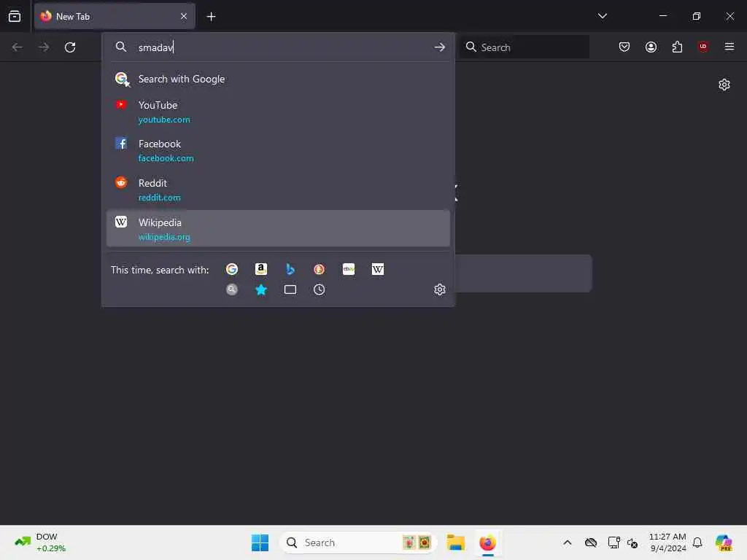Go back one page
Screen dimensions: 747x560
pyautogui.click(x=18, y=47)
